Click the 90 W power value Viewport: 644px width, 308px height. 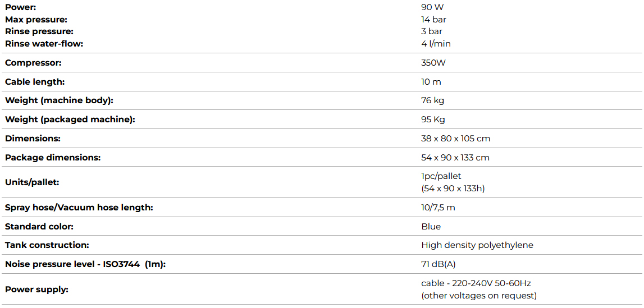(432, 7)
